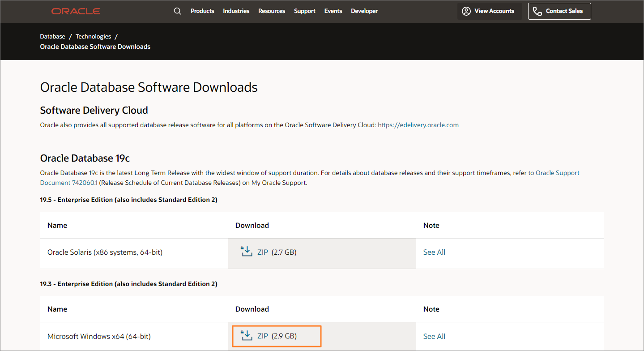Click the Oracle logo
The height and width of the screenshot is (351, 644).
pyautogui.click(x=76, y=11)
